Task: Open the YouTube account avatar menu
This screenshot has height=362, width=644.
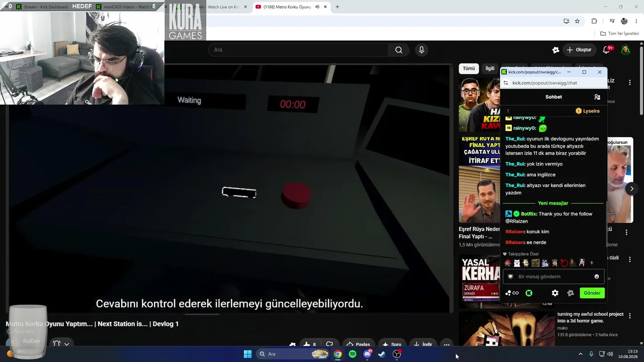Action: (x=625, y=50)
